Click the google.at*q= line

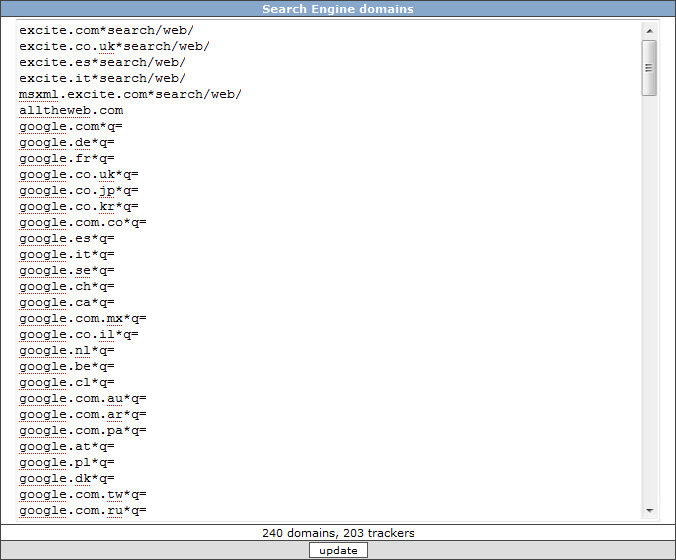67,446
